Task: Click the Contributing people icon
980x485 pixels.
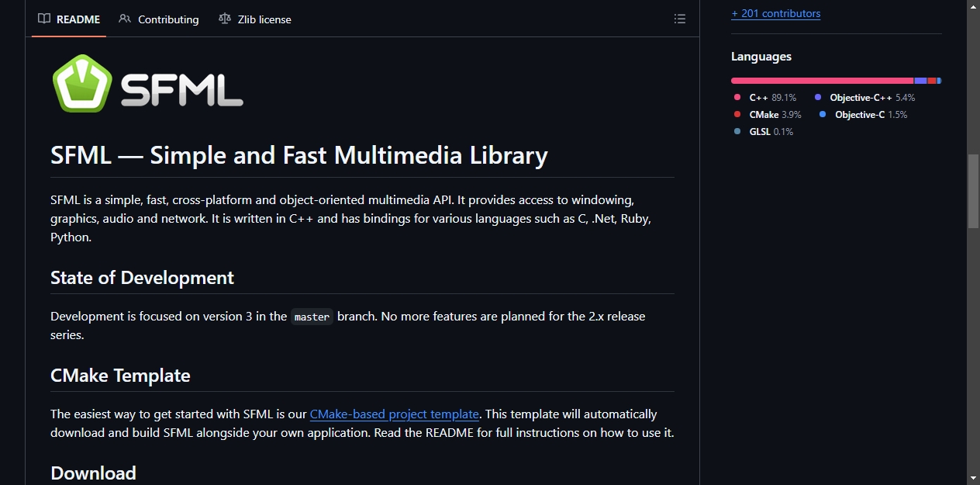Action: (125, 19)
